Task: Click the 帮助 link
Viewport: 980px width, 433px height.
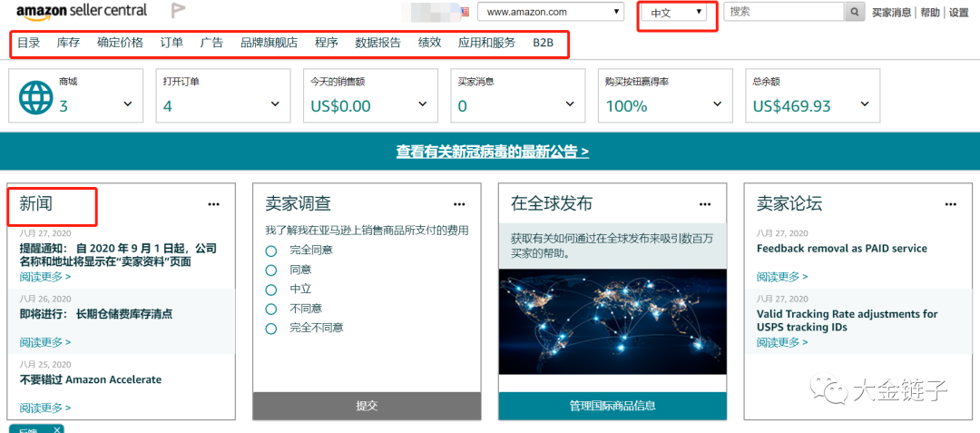Action: coord(930,13)
